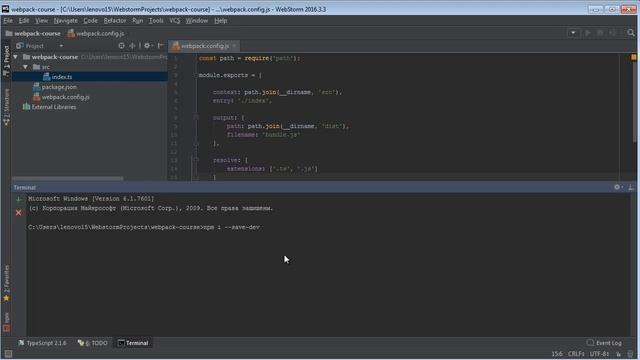Open the VCS menu
Image resolution: width=640 pixels, height=360 pixels.
[175, 20]
